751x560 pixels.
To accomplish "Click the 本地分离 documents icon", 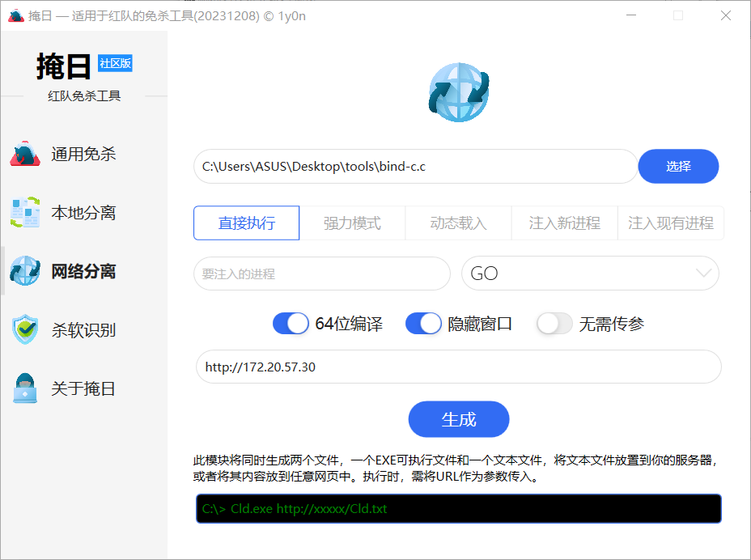I will (25, 212).
